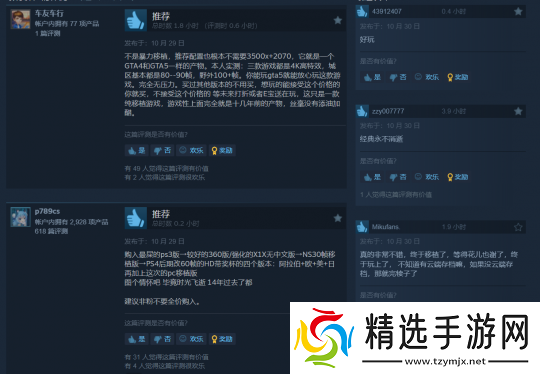Mark 车友车行 review as 欢乐 funny
Viewport: 540px width, 374px height.
pos(191,150)
